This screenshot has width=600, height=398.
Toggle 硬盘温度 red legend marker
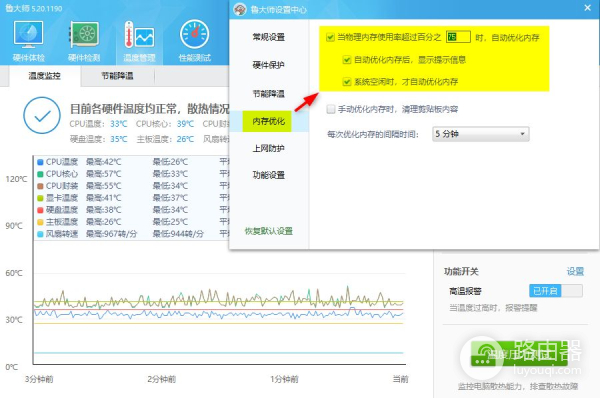tap(40, 210)
